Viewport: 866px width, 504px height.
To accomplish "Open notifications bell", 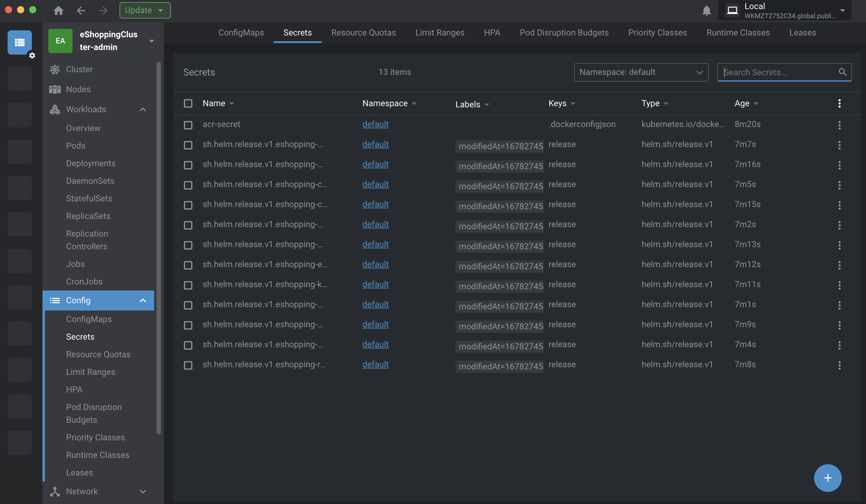I will coord(707,11).
